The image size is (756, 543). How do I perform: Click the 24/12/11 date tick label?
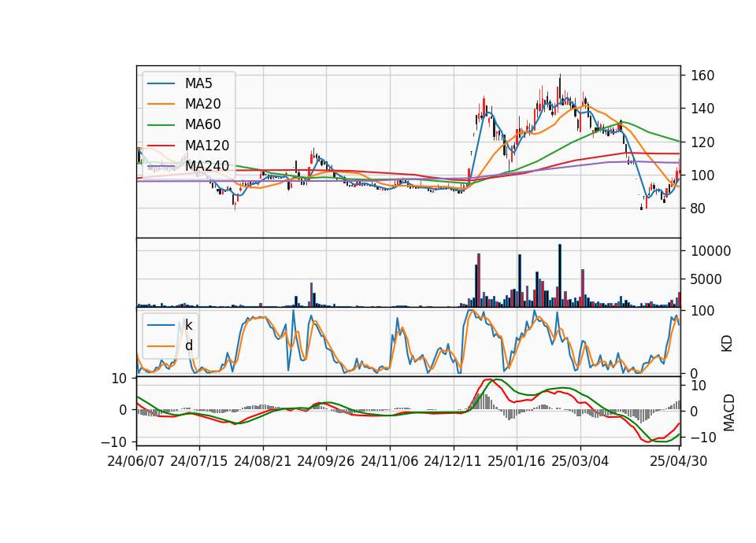click(453, 461)
